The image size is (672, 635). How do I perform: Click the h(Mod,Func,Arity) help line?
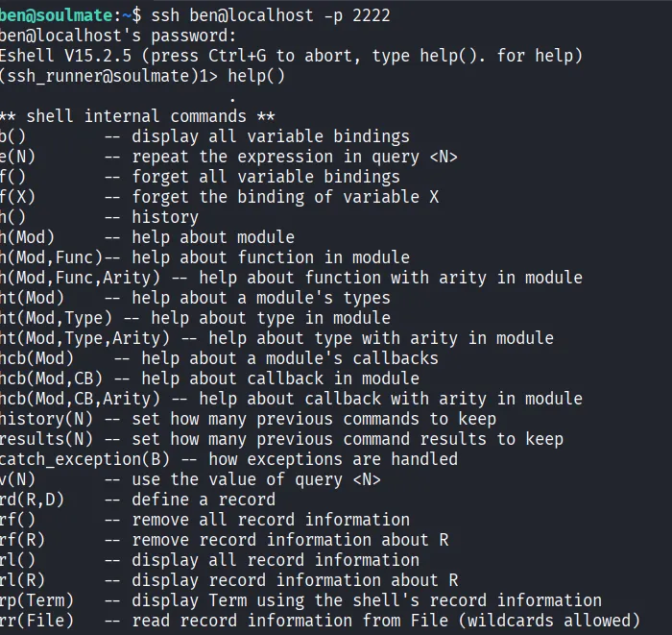click(x=291, y=278)
